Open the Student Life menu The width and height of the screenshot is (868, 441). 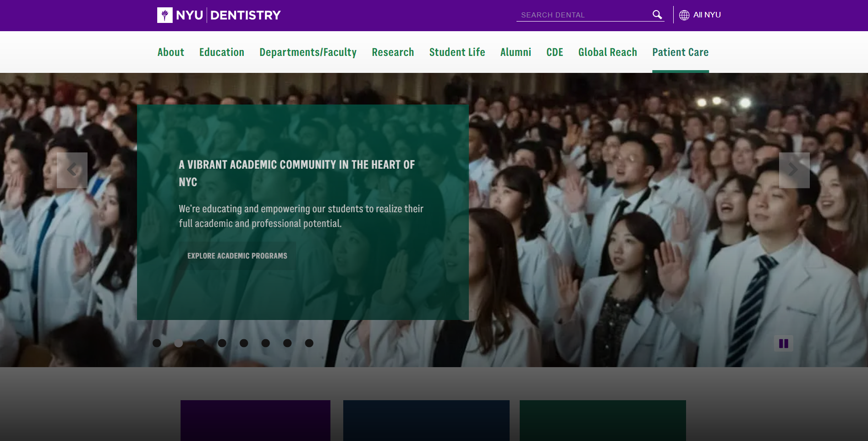point(457,52)
